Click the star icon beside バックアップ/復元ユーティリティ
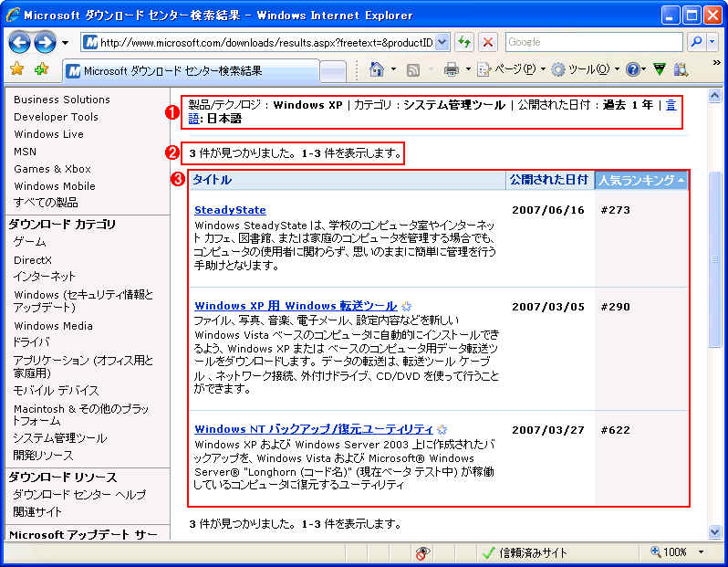 [442, 429]
